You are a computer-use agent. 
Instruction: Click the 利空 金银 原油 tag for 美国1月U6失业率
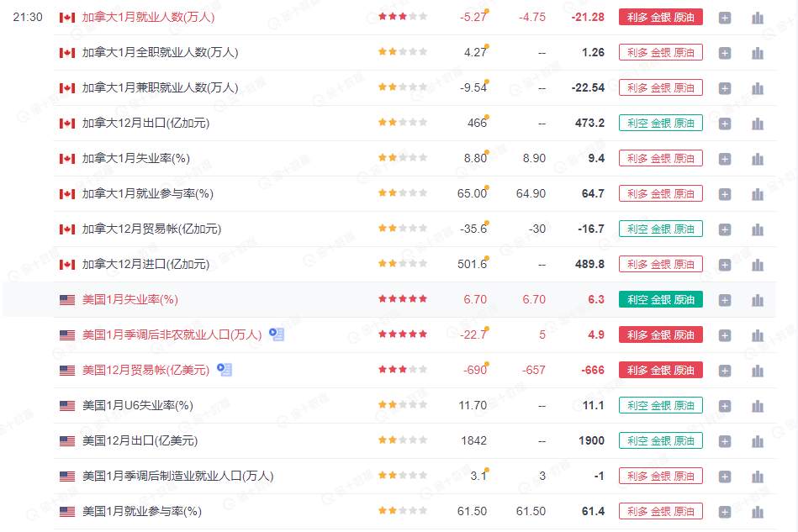661,405
